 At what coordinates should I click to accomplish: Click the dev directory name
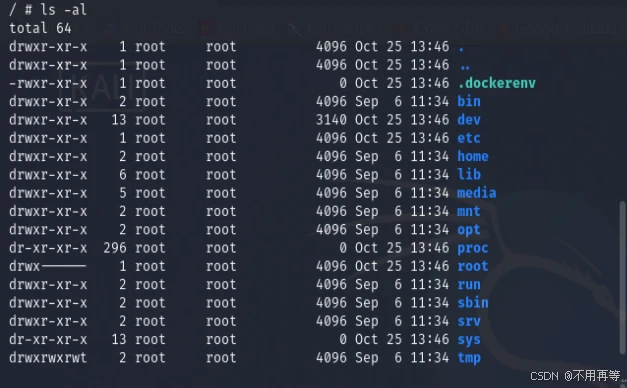tap(469, 120)
